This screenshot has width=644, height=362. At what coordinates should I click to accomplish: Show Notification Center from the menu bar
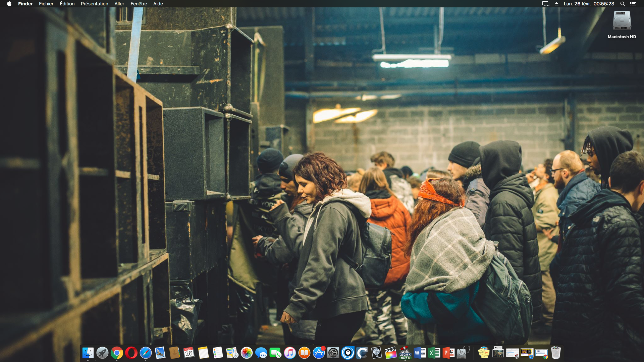tap(633, 4)
